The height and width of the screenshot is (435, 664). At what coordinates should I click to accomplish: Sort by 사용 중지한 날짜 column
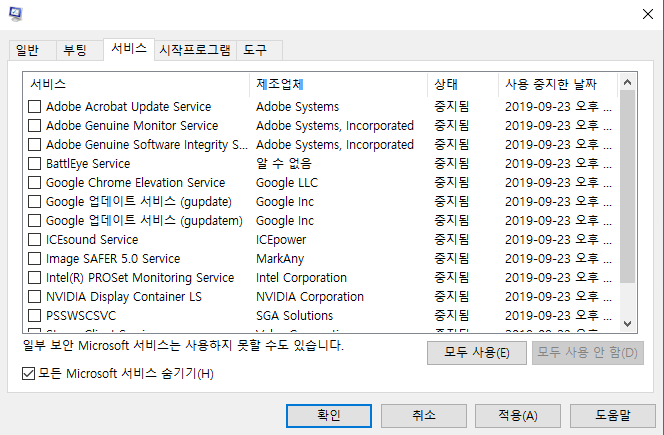click(558, 84)
